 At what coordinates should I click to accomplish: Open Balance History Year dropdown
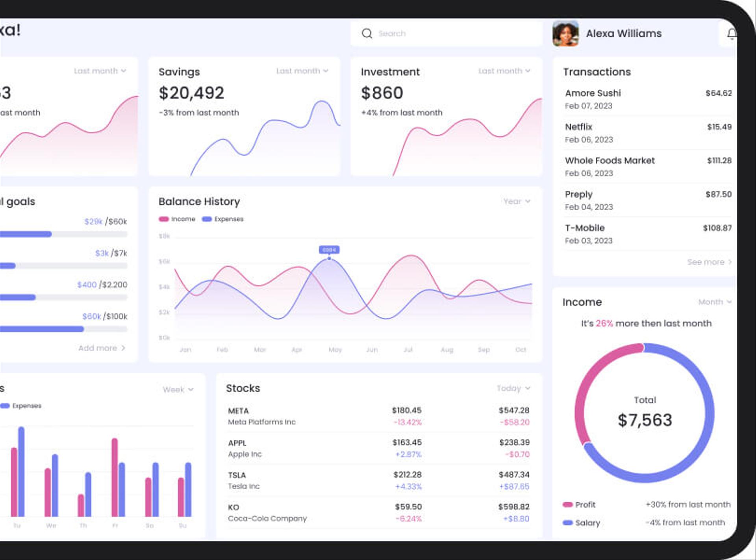click(517, 201)
